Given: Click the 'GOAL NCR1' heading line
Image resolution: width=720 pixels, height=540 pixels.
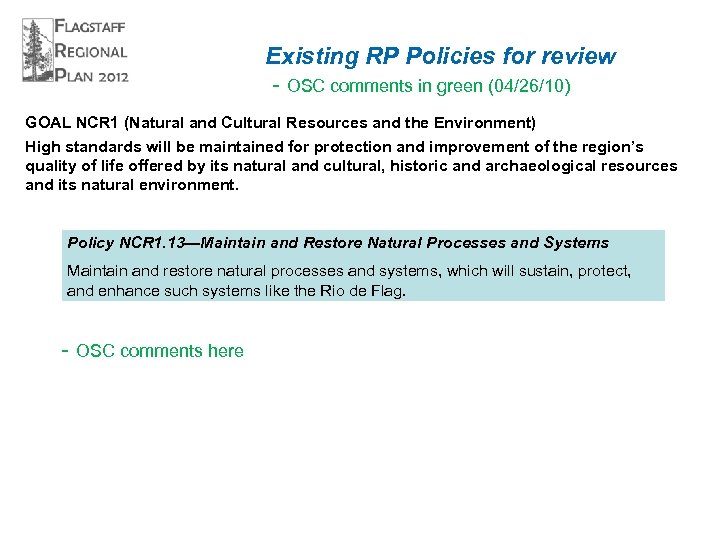Looking at the screenshot, I should point(280,123).
